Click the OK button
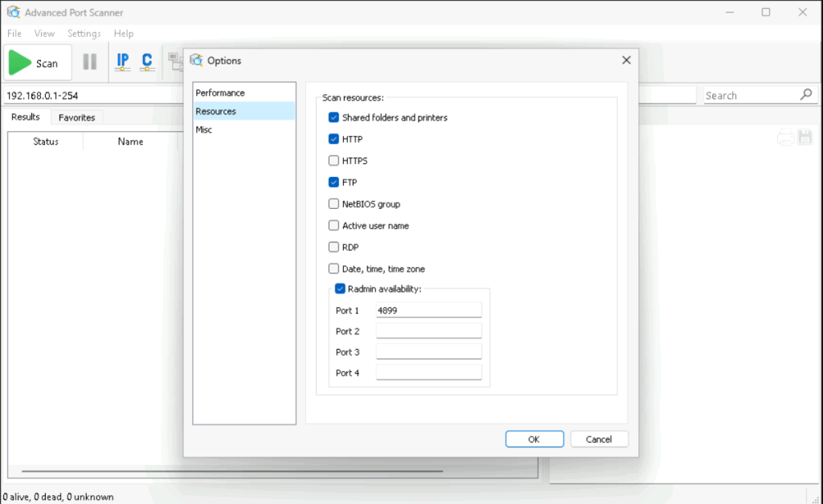823x504 pixels. 534,439
